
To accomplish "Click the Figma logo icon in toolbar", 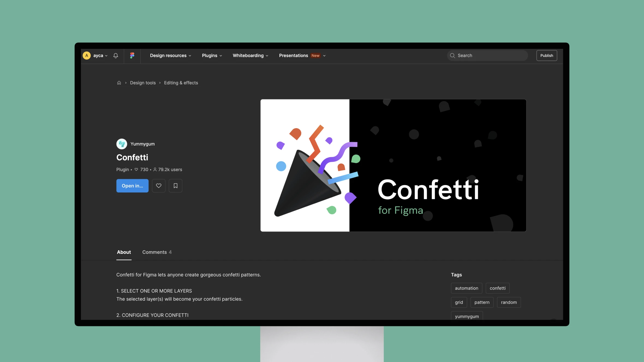I will [132, 55].
